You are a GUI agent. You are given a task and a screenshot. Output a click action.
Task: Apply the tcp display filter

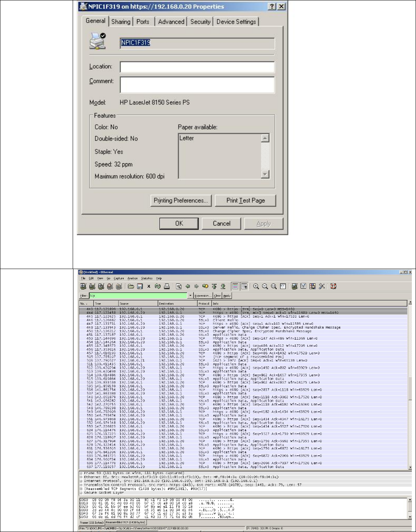227,296
